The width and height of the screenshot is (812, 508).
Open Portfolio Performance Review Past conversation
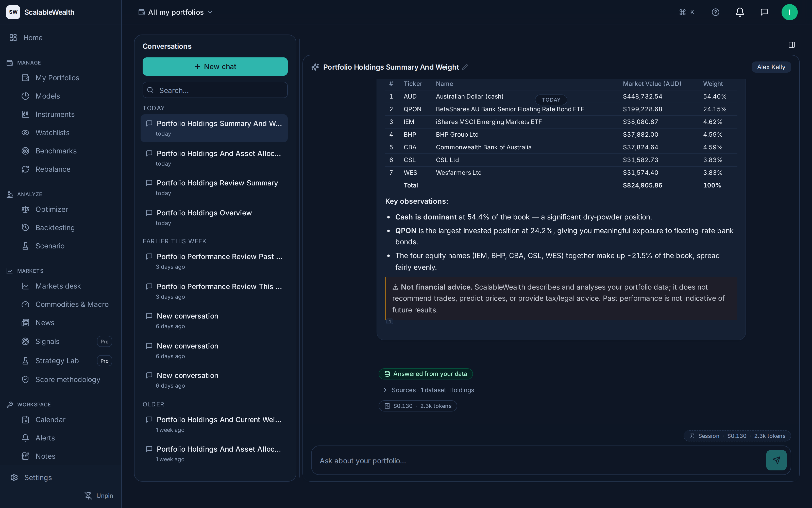click(214, 261)
